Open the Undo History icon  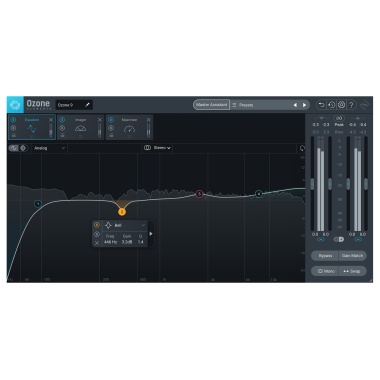coord(331,105)
